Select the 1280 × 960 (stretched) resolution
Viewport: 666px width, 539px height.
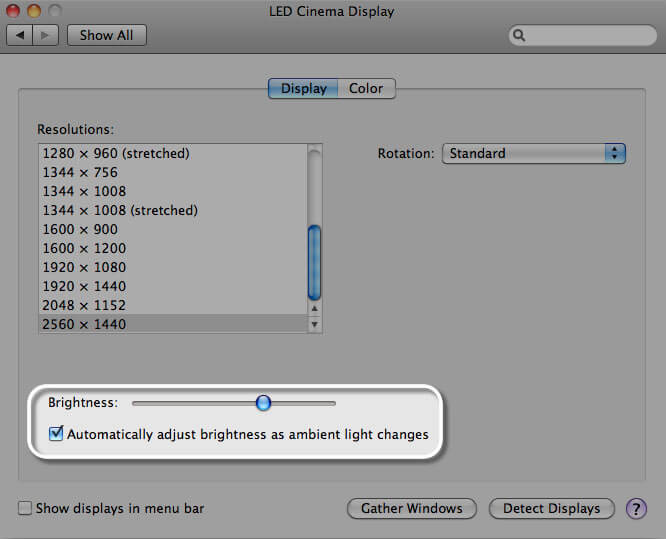(x=172, y=153)
